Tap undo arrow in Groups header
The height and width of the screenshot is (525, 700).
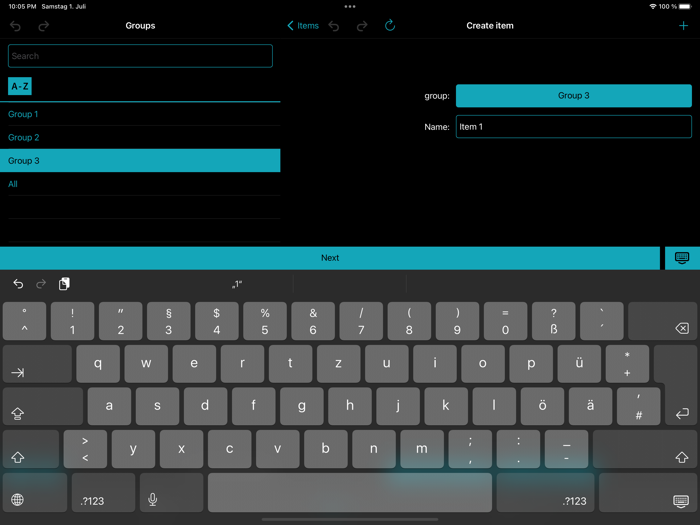[16, 26]
